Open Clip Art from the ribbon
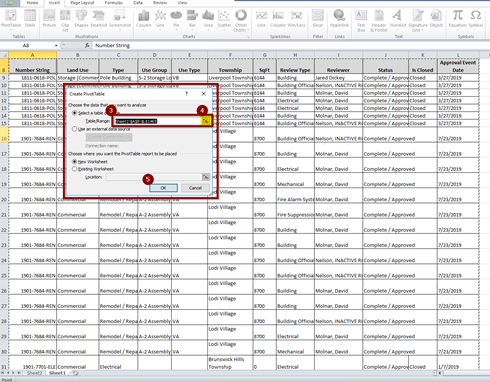490x382 pixels. tap(65, 20)
